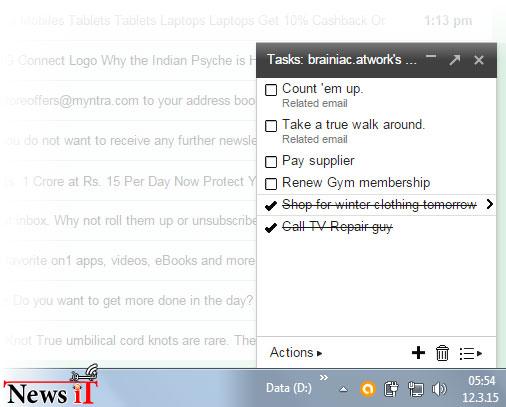Pop out the Tasks window arrow

(x=455, y=60)
